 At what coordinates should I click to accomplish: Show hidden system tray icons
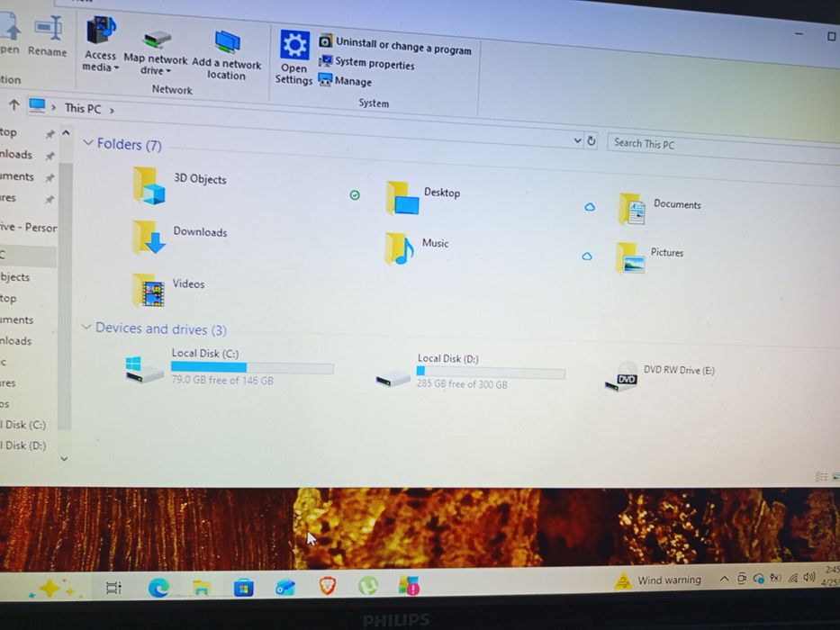[x=724, y=579]
